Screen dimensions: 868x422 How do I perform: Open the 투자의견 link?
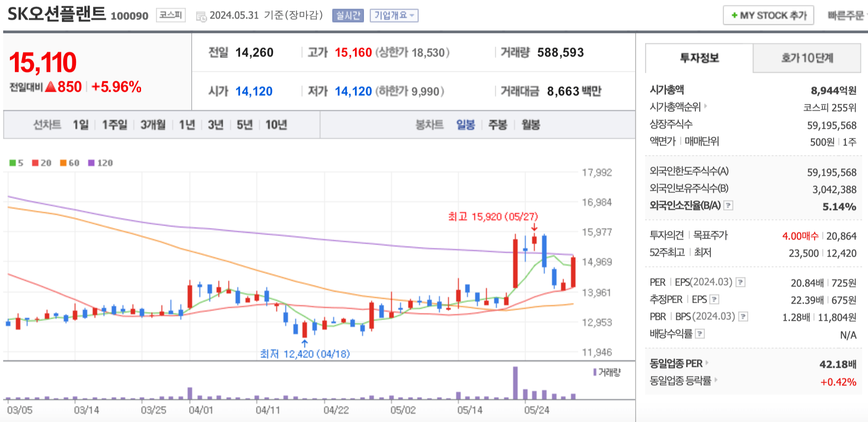(x=666, y=235)
